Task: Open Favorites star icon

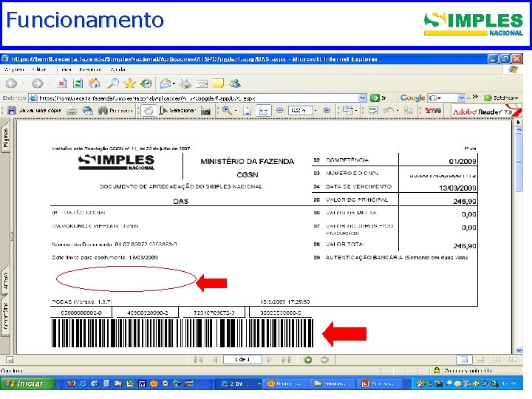Action: click(x=129, y=83)
